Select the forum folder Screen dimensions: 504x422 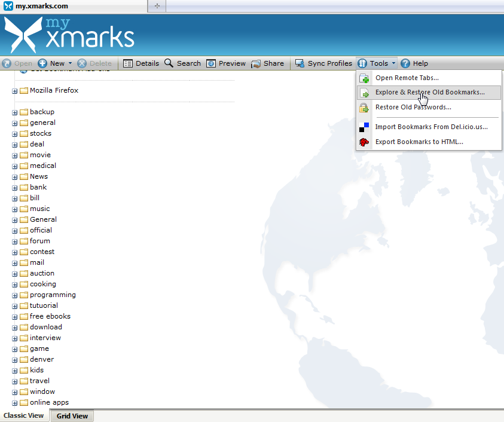[x=40, y=241]
